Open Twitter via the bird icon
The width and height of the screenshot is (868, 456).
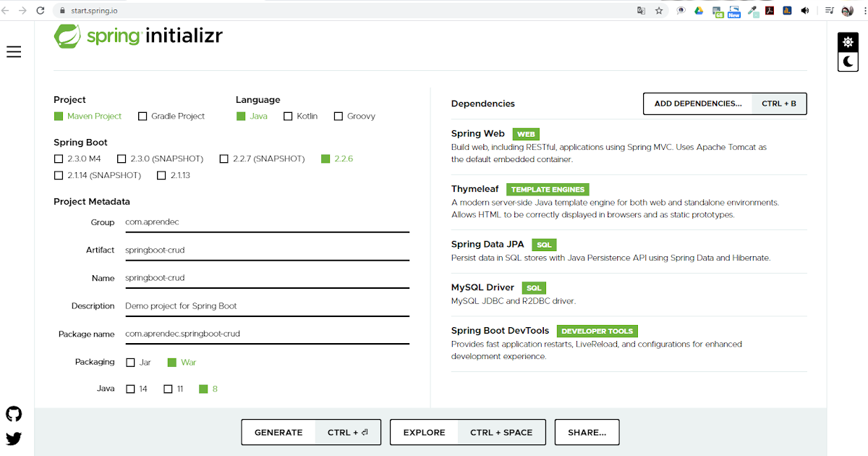(x=14, y=437)
